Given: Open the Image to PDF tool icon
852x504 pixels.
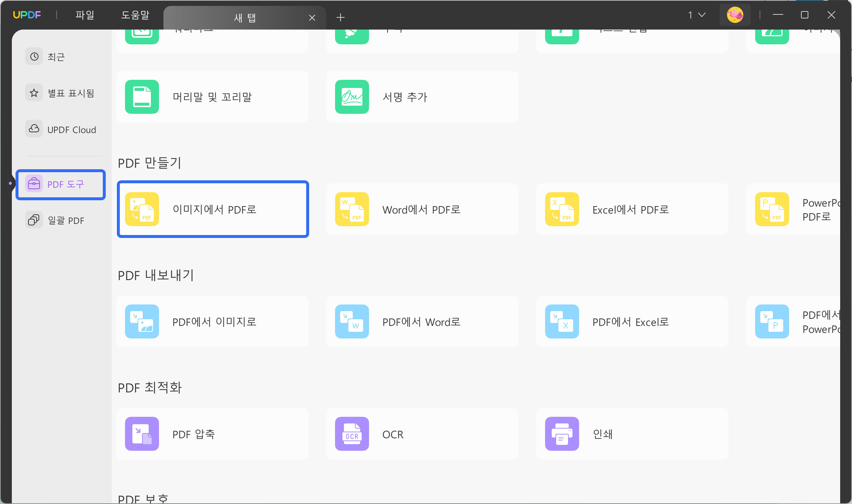Looking at the screenshot, I should coord(142,209).
